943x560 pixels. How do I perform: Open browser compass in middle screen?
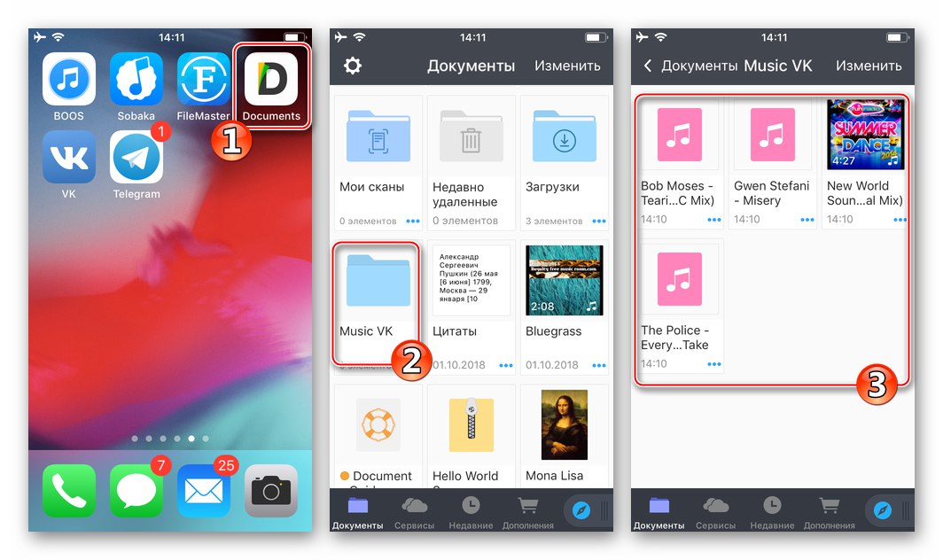tap(581, 510)
